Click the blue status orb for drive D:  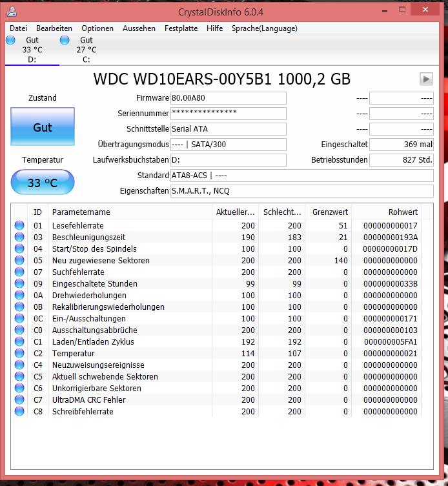coord(10,40)
